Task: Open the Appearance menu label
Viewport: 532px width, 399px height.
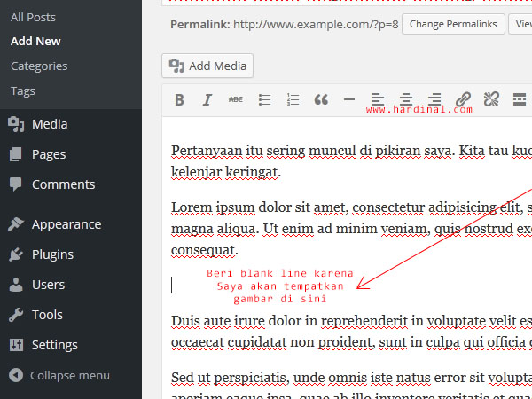Action: (66, 224)
